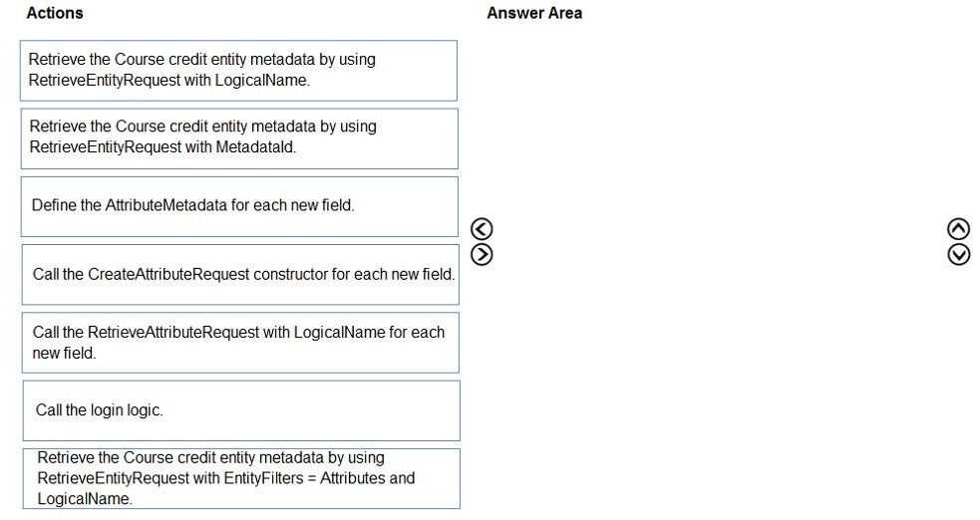This screenshot has width=980, height=520.
Task: Remove answer item using left chevron
Action: pos(482,229)
